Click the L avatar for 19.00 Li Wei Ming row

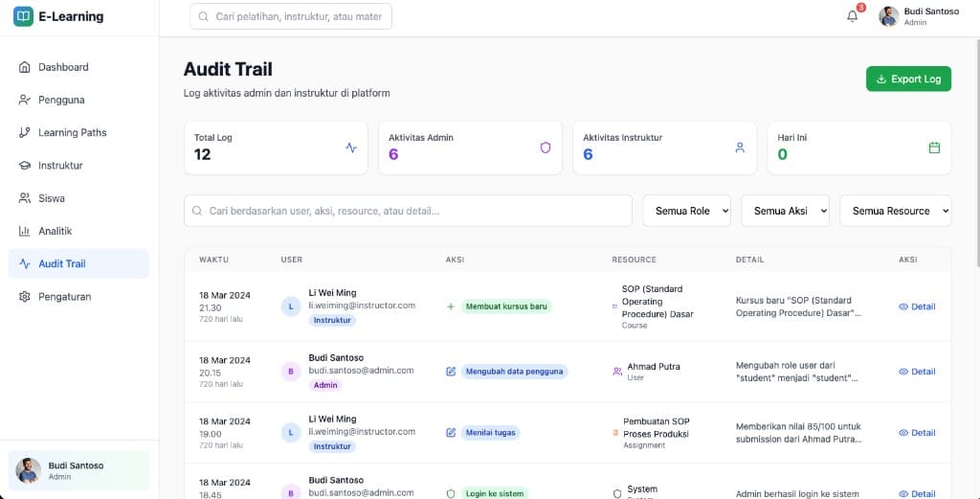click(291, 433)
